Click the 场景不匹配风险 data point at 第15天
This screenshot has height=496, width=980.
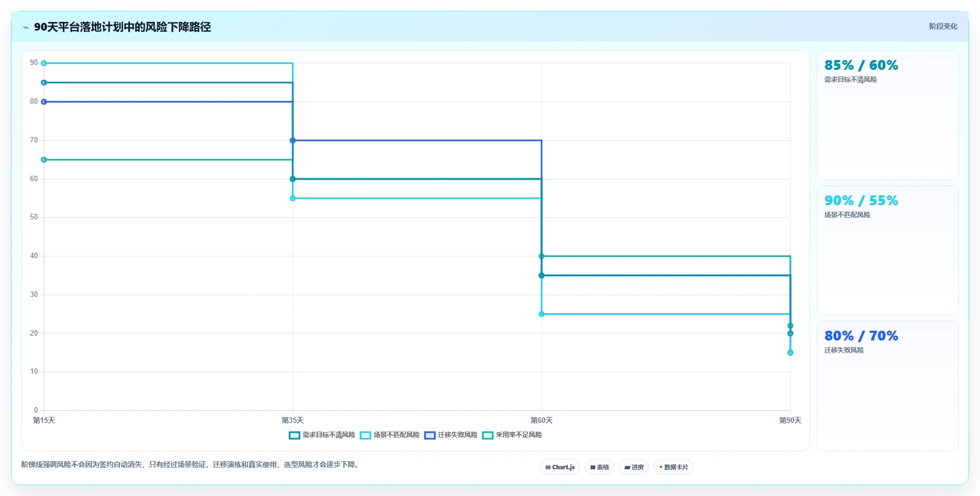click(x=44, y=63)
